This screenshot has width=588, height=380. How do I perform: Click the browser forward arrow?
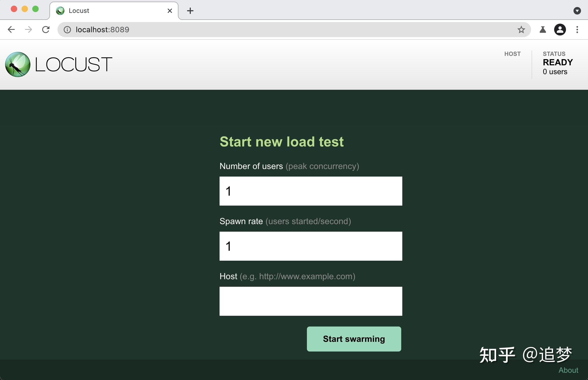tap(28, 30)
